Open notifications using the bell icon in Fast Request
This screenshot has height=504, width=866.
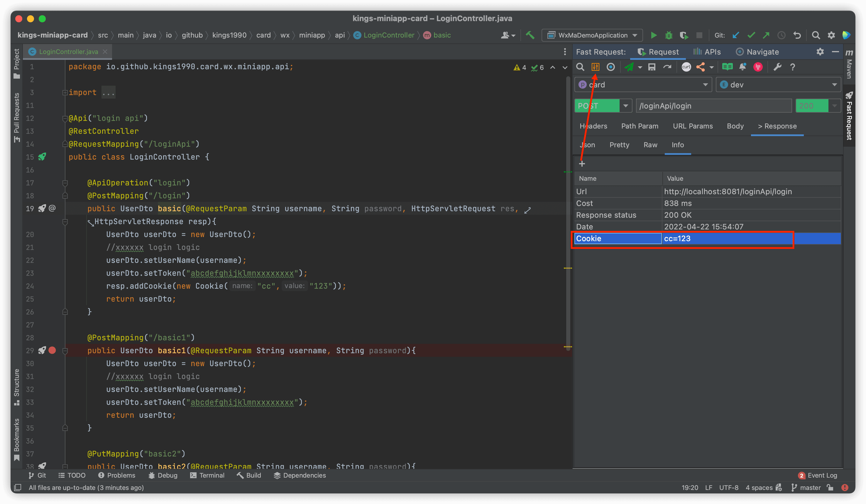pyautogui.click(x=742, y=67)
